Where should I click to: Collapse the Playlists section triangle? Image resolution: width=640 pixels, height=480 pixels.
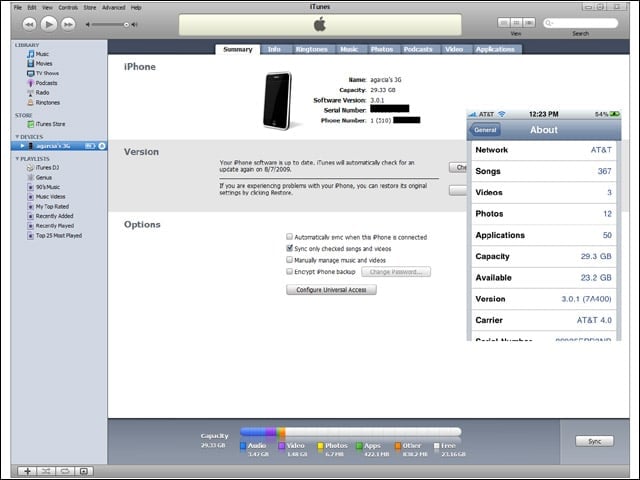pos(17,158)
